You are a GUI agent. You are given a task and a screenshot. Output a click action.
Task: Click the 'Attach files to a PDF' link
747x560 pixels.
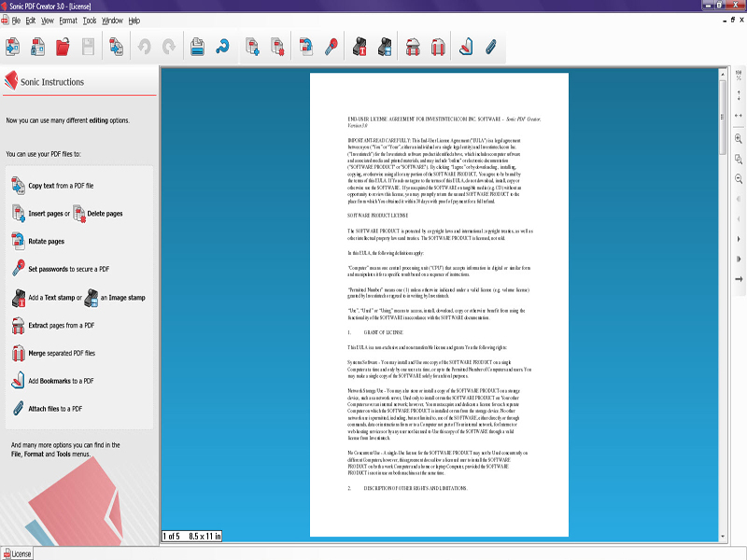click(x=55, y=409)
